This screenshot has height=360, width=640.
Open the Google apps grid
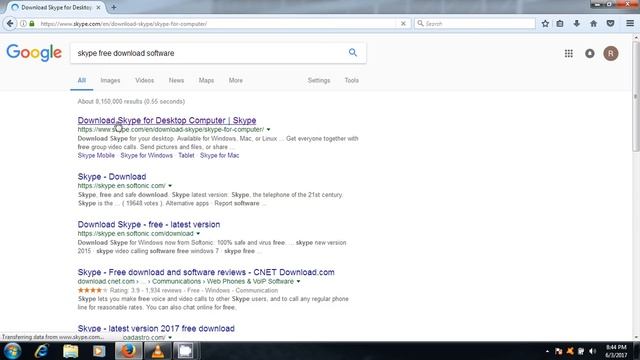569,53
